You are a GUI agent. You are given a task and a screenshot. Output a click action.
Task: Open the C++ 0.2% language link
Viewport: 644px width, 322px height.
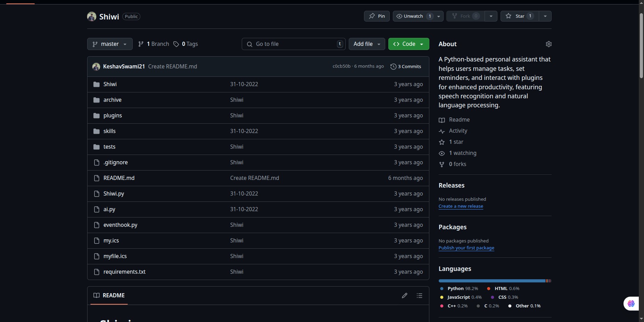(x=454, y=306)
